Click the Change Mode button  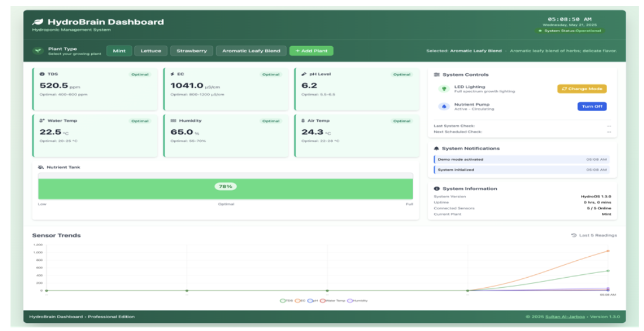point(581,89)
